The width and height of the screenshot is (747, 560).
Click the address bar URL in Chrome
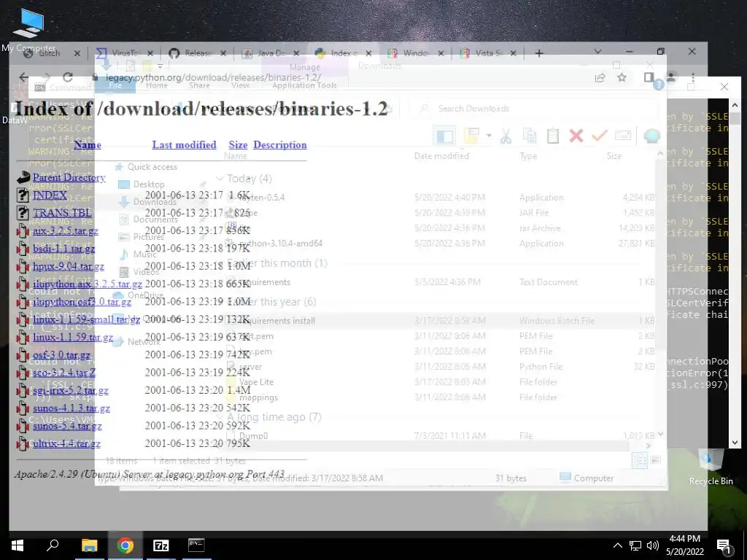(214, 77)
